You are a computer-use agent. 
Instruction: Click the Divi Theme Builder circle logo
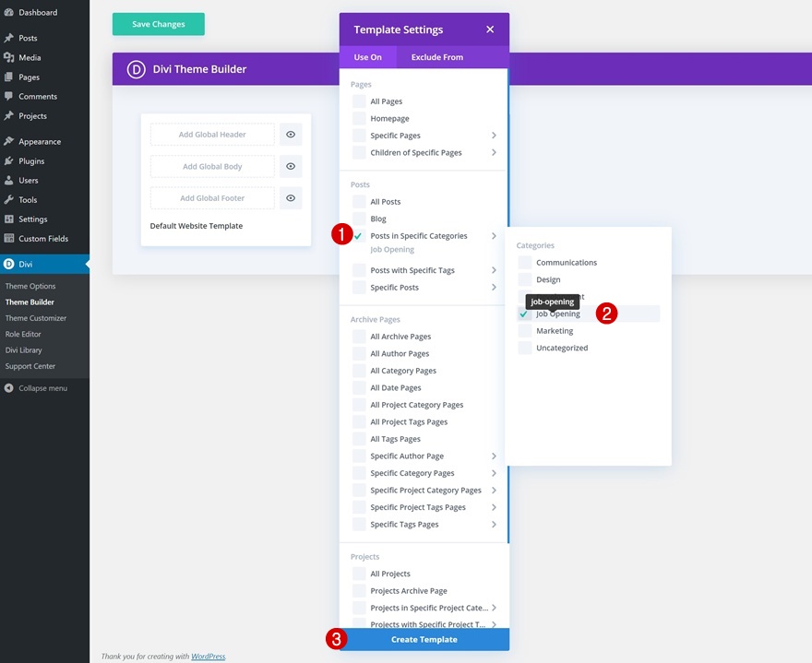pos(137,69)
